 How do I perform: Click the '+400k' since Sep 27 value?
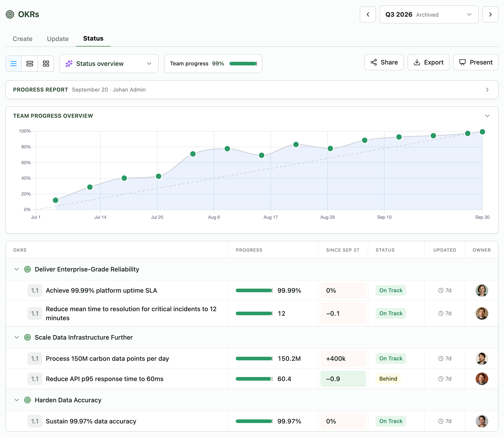tap(336, 359)
